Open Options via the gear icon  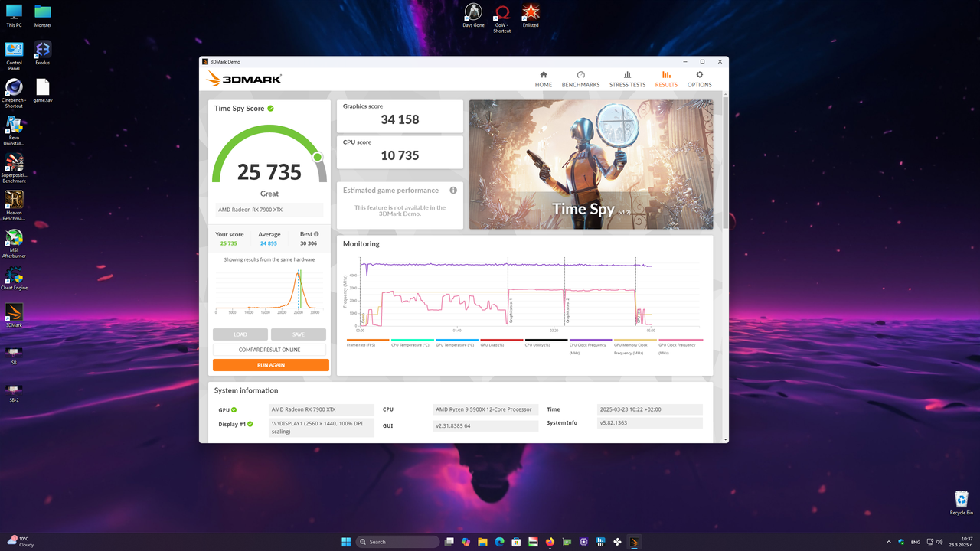click(699, 79)
